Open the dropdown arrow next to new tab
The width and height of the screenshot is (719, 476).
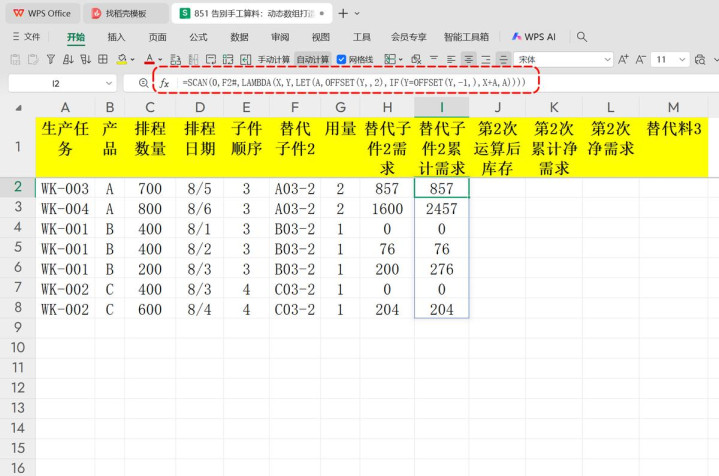coord(357,14)
